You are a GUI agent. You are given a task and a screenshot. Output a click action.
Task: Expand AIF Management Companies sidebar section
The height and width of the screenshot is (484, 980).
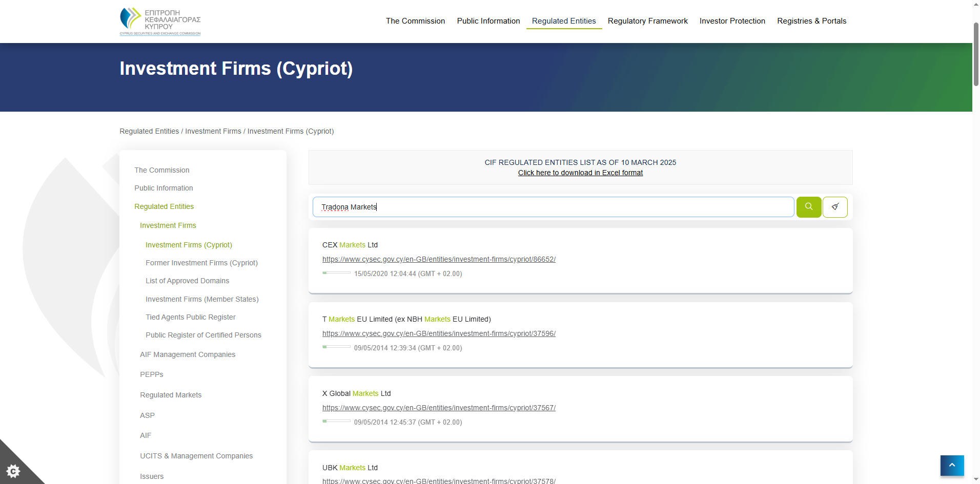[x=188, y=354]
